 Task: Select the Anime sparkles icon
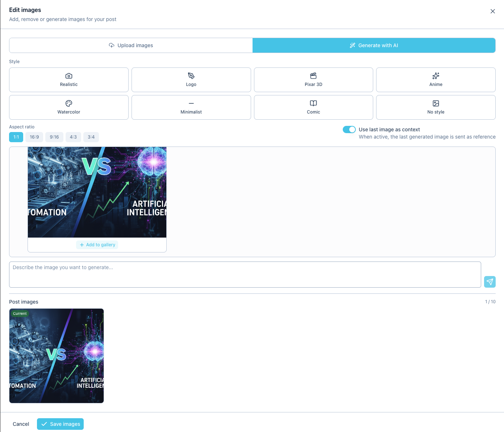[436, 76]
